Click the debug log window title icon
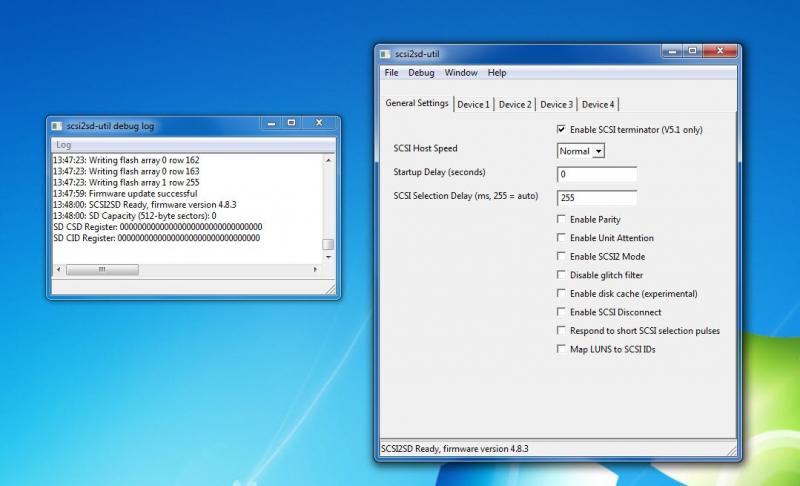The width and height of the screenshot is (800, 486). pyautogui.click(x=56, y=125)
